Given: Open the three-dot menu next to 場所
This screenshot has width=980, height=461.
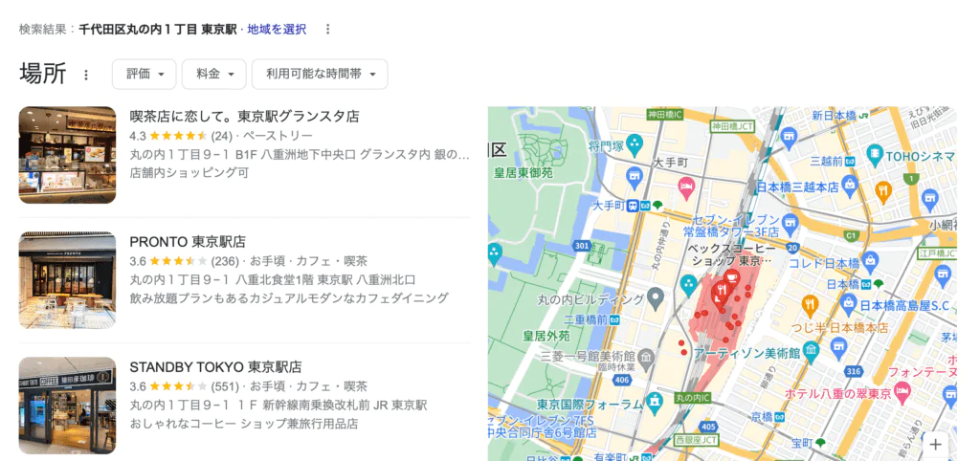Looking at the screenshot, I should click(86, 75).
